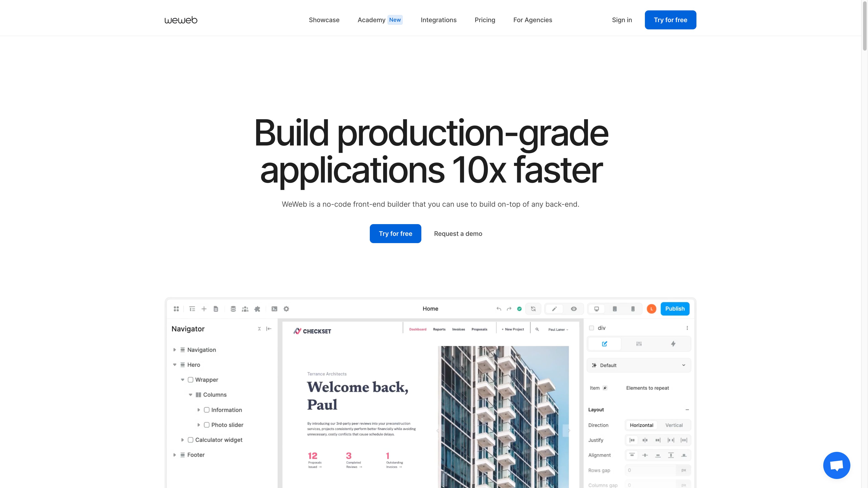
Task: Open the Pricing menu item
Action: point(485,20)
